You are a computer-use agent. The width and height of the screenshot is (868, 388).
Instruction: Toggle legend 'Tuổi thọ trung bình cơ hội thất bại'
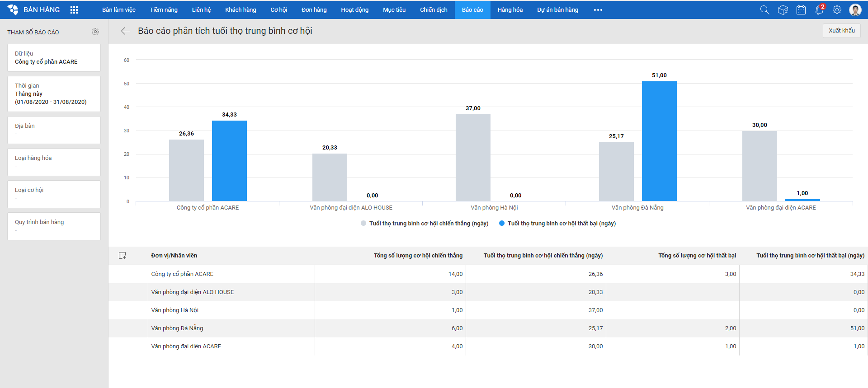click(x=557, y=224)
